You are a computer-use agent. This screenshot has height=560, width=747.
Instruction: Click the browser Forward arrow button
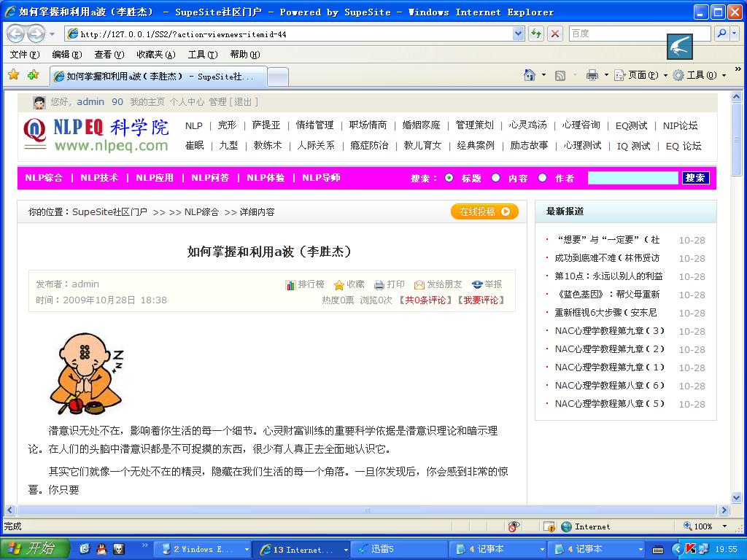[36, 34]
